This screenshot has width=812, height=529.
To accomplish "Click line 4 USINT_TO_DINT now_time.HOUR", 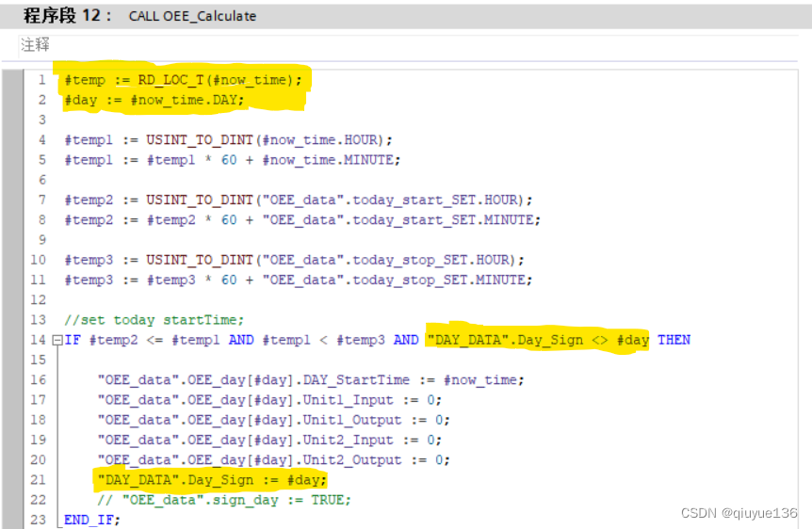I will (228, 140).
